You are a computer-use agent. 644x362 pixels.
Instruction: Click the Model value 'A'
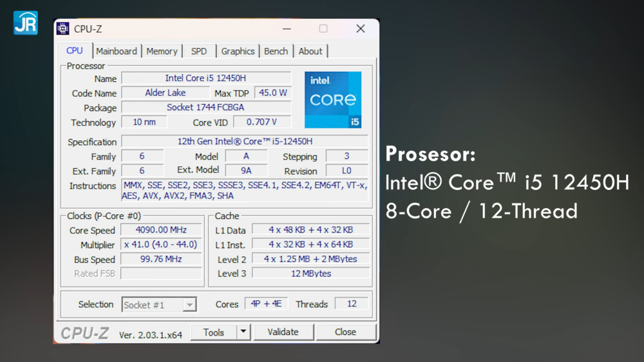247,156
